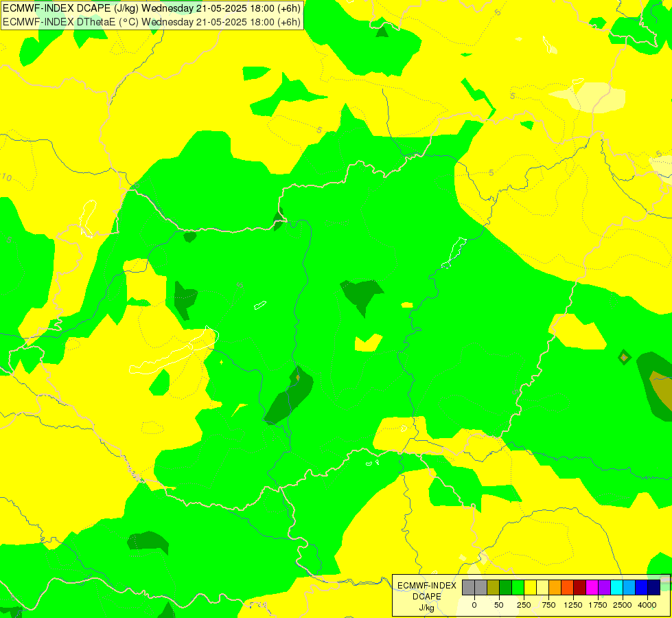Click the olive legend swatch before 50
The image size is (672, 618).
(x=494, y=588)
